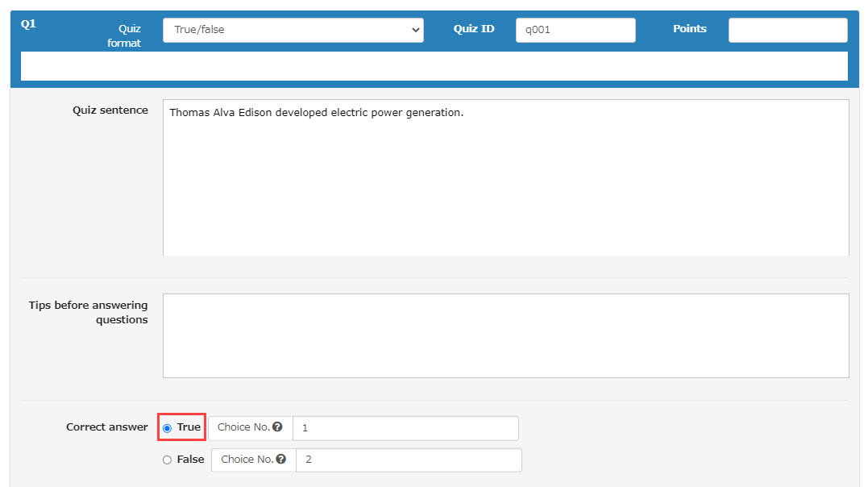Click the Quiz format label
This screenshot has height=487, width=868.
pyautogui.click(x=125, y=35)
